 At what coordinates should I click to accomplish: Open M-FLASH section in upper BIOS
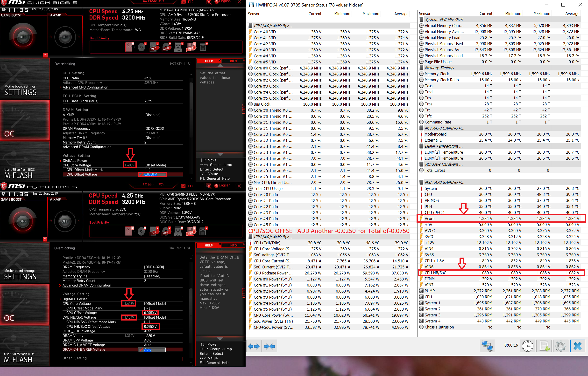pos(25,162)
